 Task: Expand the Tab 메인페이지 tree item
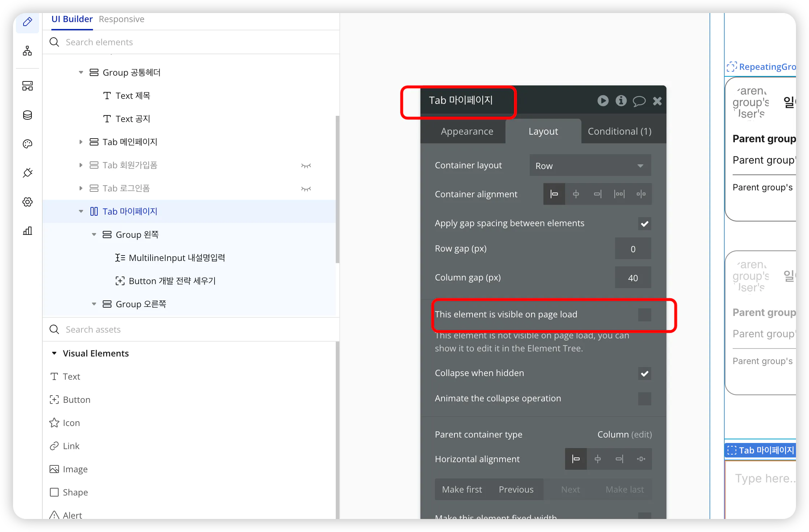pyautogui.click(x=81, y=142)
